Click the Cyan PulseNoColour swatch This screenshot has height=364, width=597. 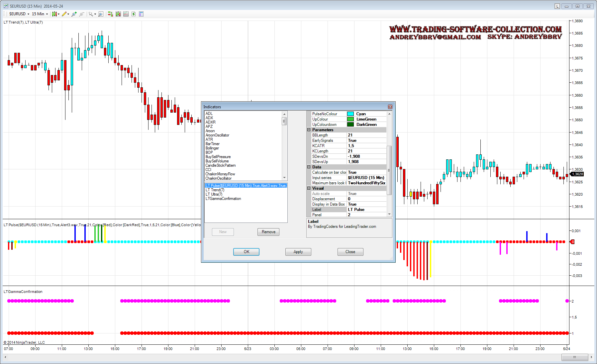point(350,114)
